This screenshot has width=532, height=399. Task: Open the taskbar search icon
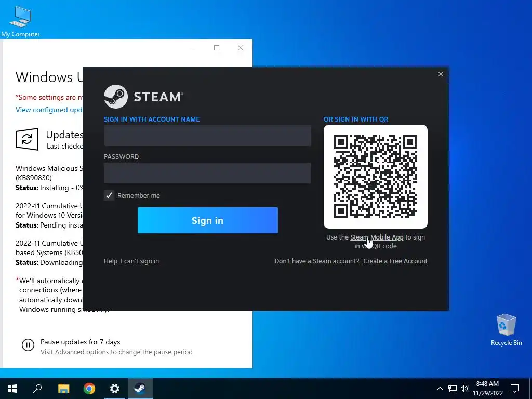[x=37, y=389]
